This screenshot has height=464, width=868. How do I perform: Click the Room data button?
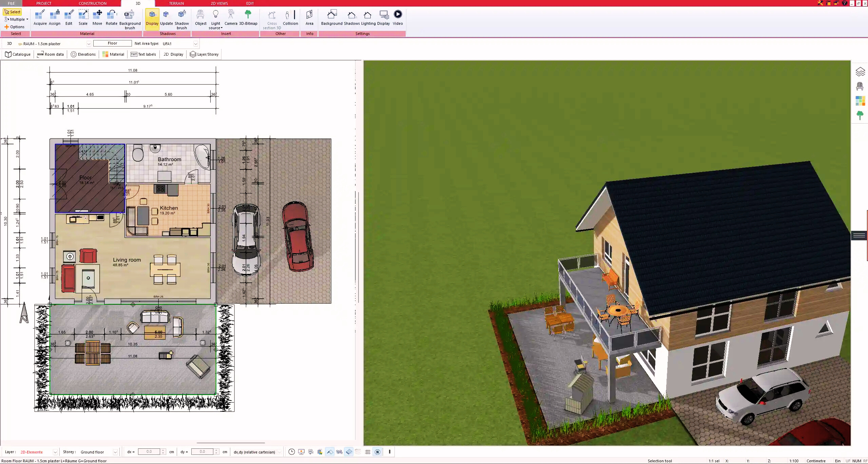coord(51,54)
